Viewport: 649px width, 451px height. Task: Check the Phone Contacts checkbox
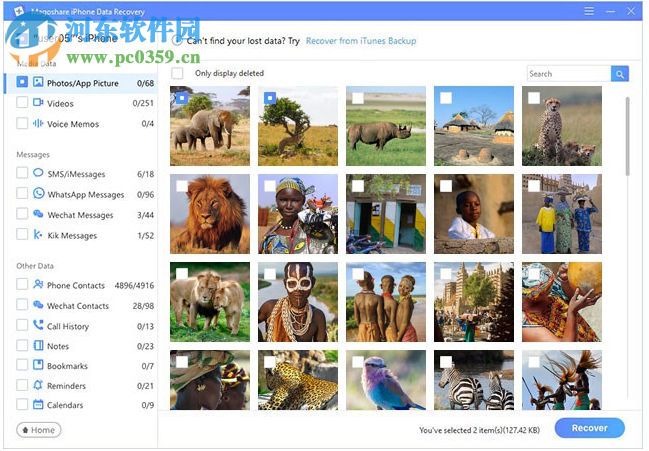[22, 284]
